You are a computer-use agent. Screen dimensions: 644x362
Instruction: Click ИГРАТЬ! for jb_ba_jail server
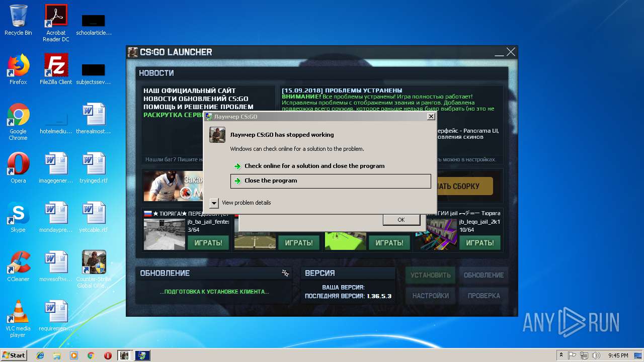click(x=208, y=243)
